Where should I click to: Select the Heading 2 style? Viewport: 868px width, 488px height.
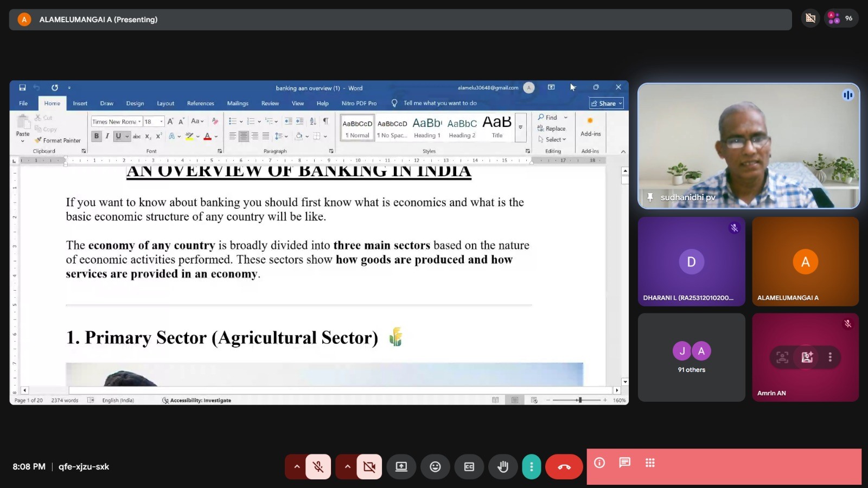tap(462, 128)
